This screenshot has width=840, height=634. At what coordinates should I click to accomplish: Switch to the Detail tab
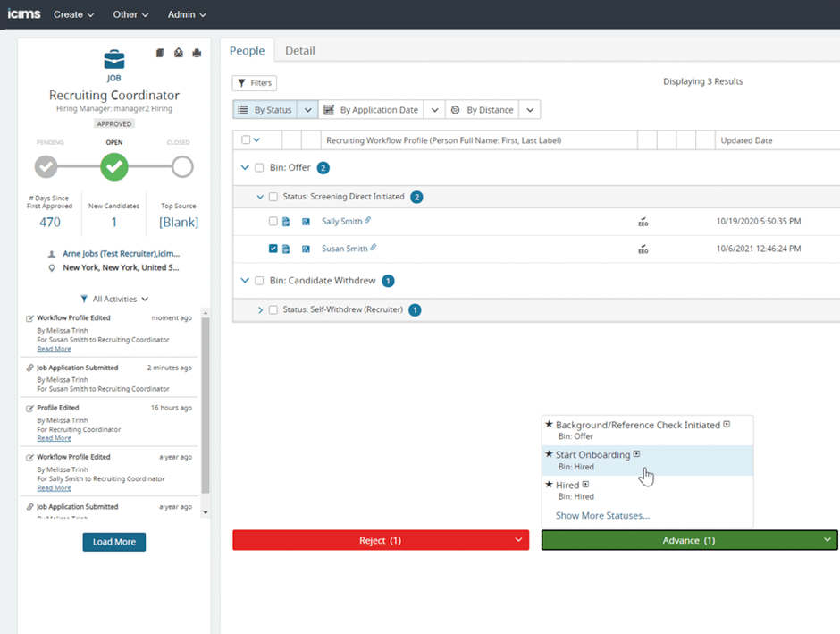coord(300,50)
